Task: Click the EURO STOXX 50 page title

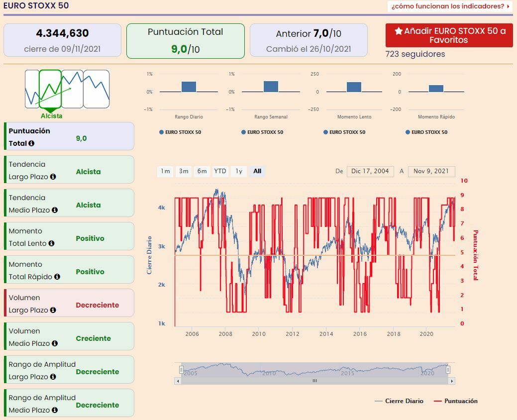Action: pyautogui.click(x=36, y=5)
